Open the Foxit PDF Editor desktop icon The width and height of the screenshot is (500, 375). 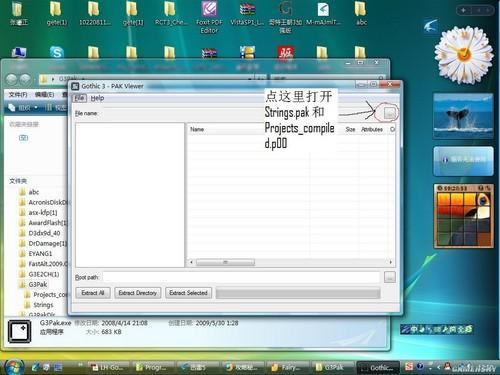tap(209, 17)
